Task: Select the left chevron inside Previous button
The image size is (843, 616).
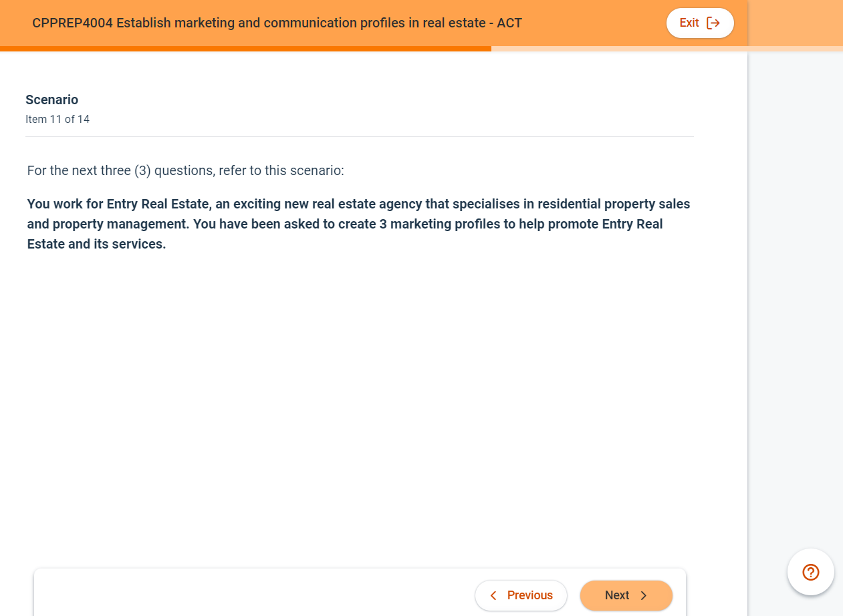Action: click(x=493, y=595)
